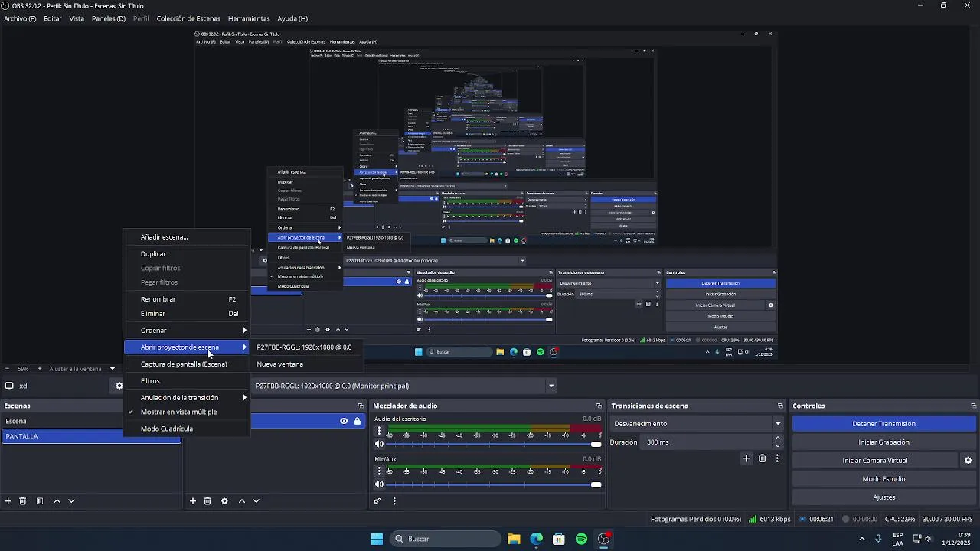Zoom out preview with minus icon
Viewport: 980px width, 551px height.
tap(7, 369)
